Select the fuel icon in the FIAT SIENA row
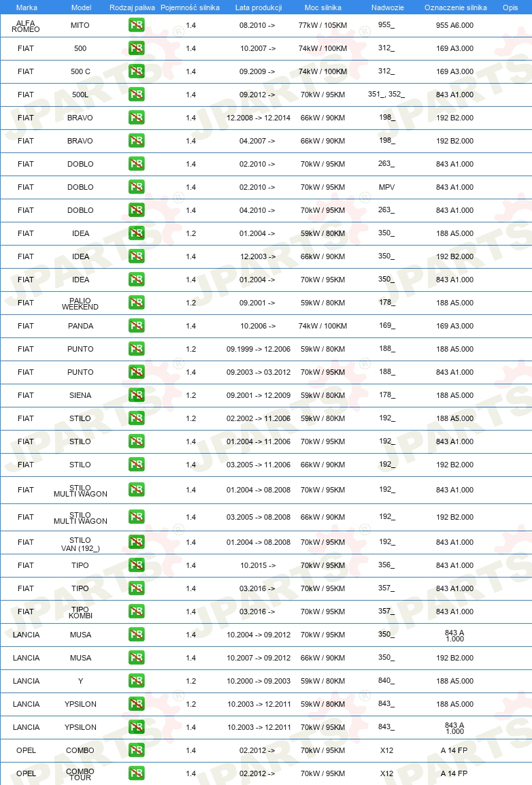 pos(136,395)
